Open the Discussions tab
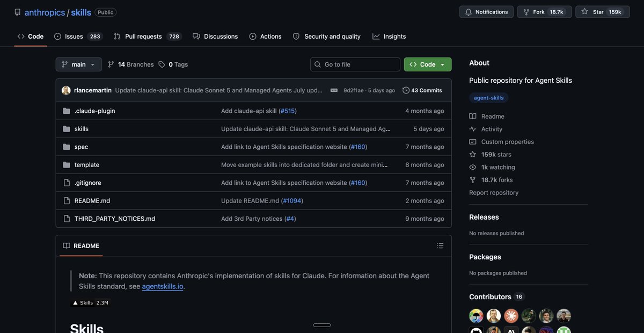The width and height of the screenshot is (644, 333). pyautogui.click(x=215, y=37)
